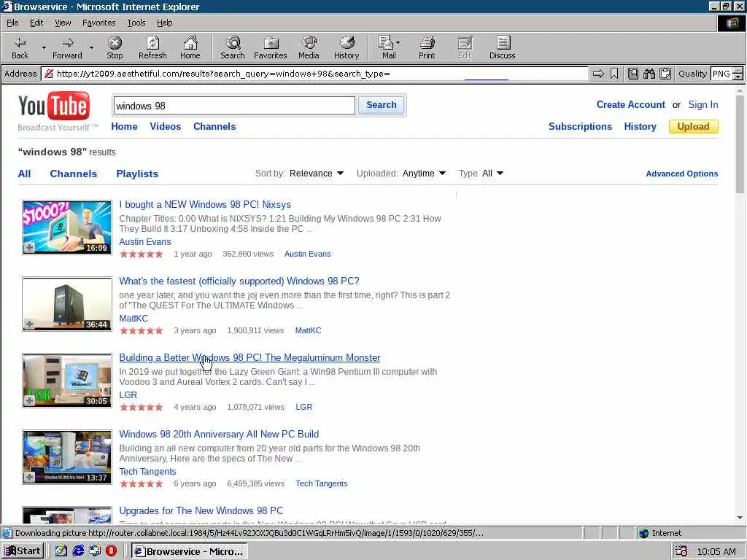Open the Mail button dropdown arrow
The height and width of the screenshot is (560, 747).
pyautogui.click(x=398, y=43)
